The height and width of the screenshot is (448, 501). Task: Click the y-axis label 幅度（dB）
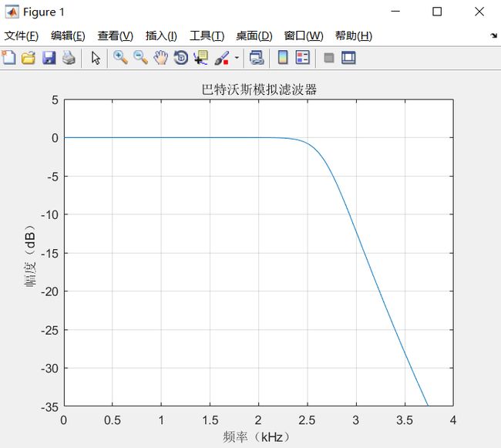click(30, 256)
